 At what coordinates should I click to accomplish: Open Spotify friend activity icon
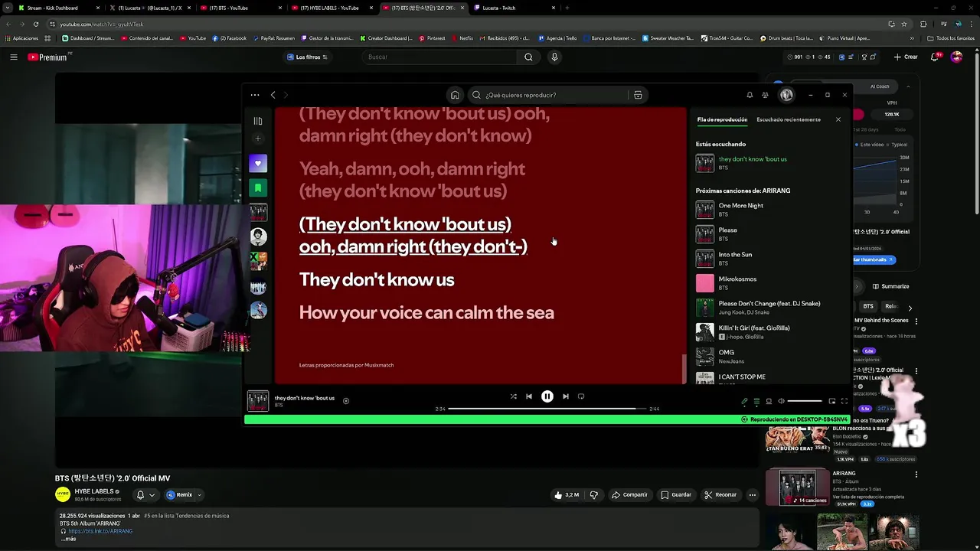click(x=765, y=95)
